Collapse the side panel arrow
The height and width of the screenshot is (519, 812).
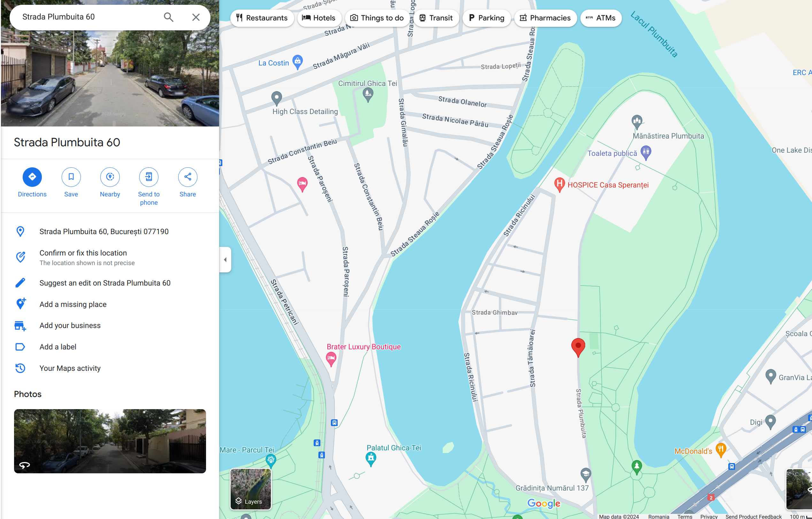(225, 259)
